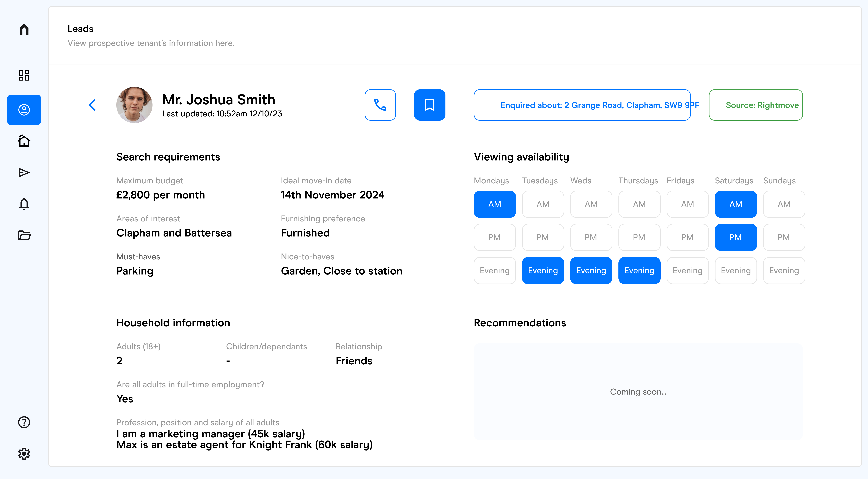Click the Adults (18+) count value 2
The height and width of the screenshot is (479, 868).
point(119,361)
